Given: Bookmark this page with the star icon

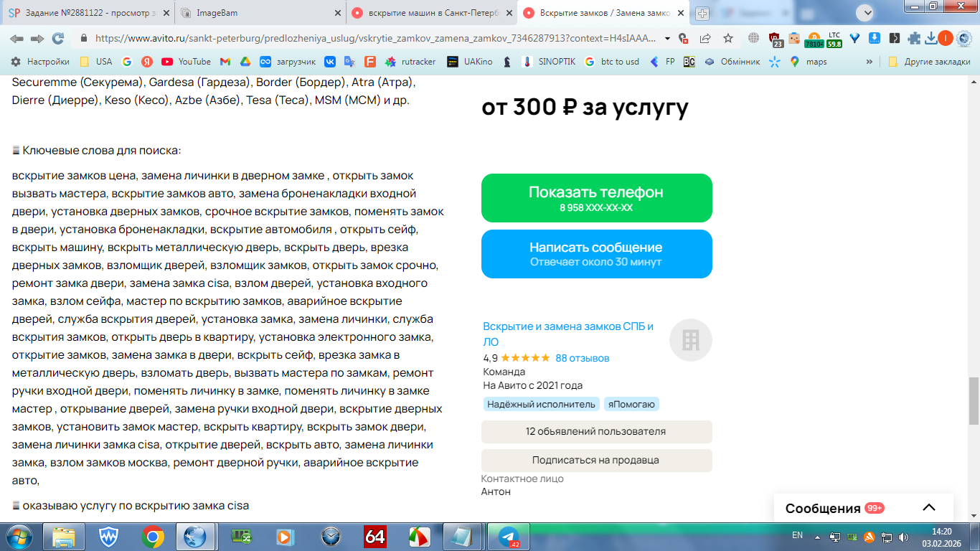Looking at the screenshot, I should [x=728, y=38].
